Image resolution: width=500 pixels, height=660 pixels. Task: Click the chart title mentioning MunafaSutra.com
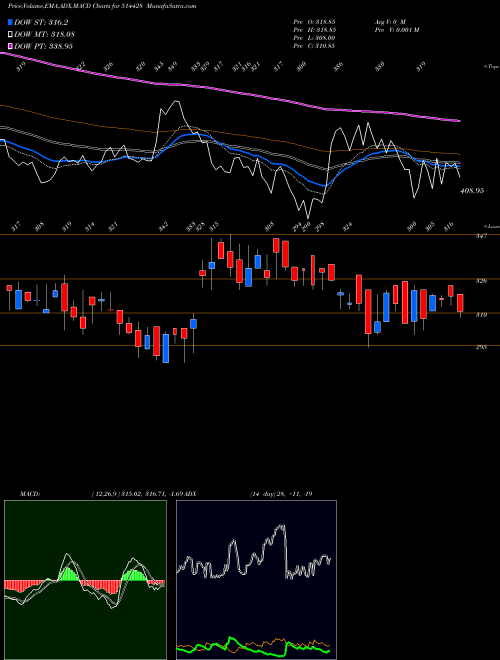point(102,6)
